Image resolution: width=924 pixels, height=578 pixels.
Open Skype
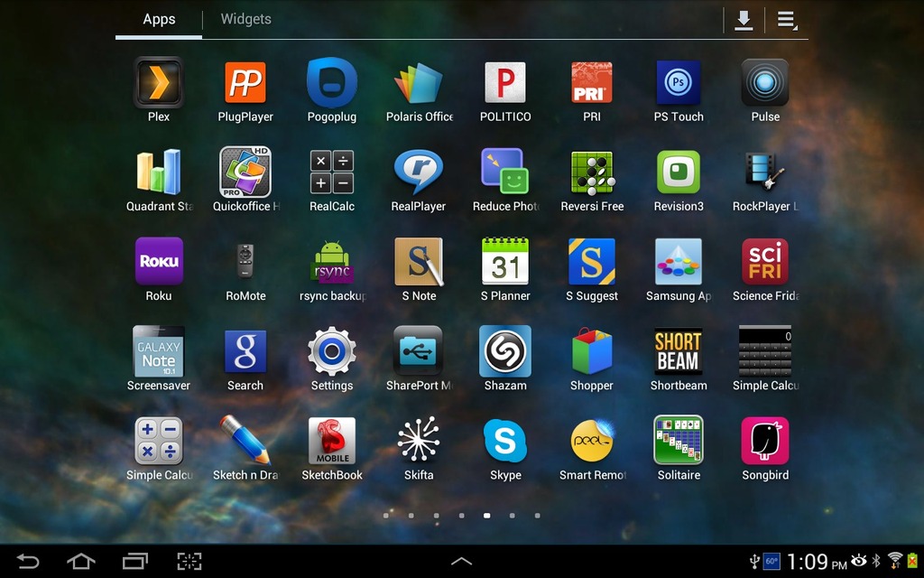[505, 441]
